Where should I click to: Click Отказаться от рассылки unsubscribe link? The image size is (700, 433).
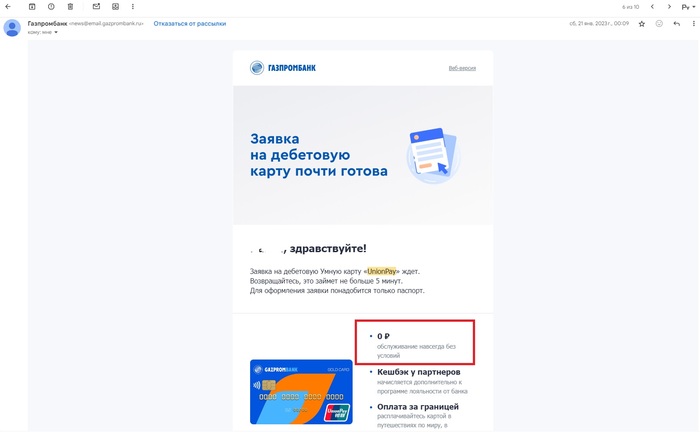pos(190,24)
